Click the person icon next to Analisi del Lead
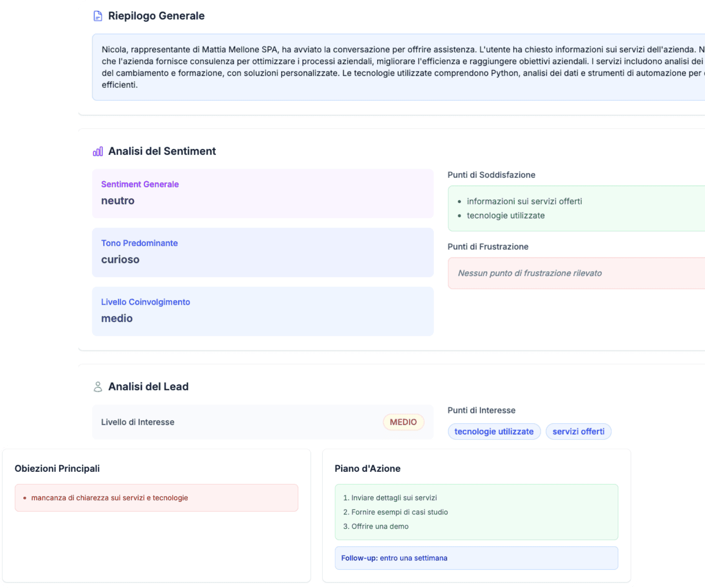This screenshot has width=705, height=588. point(98,386)
